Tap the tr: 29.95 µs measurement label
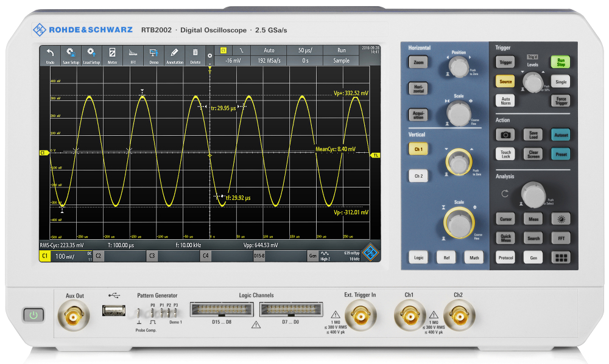The width and height of the screenshot is (609, 364). (224, 108)
